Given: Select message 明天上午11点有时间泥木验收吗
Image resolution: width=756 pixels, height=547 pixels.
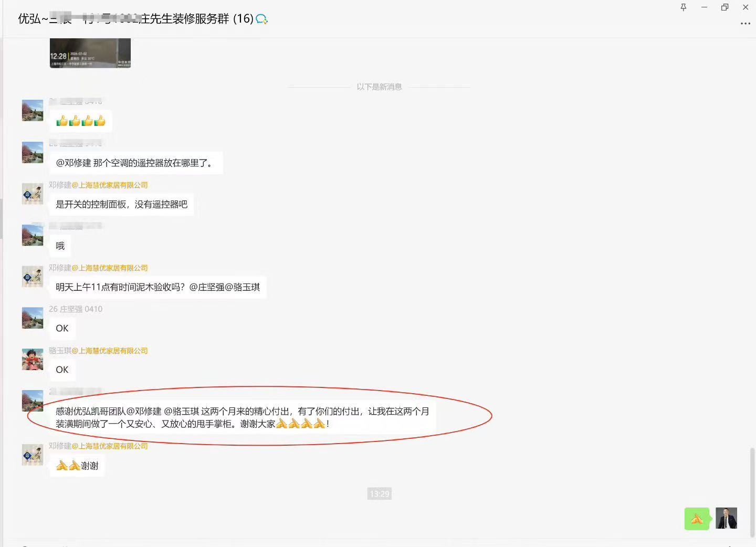Looking at the screenshot, I should pos(158,287).
